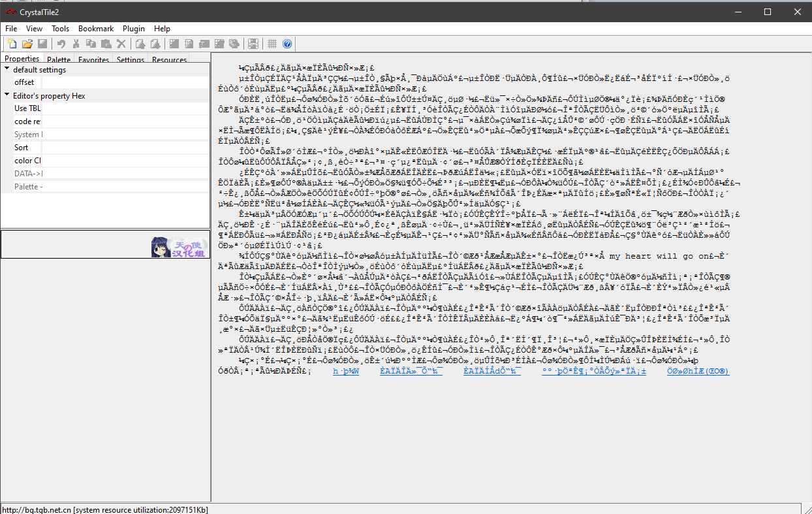The image size is (812, 514).
Task: Open help via blue question-mark icon
Action: coord(287,44)
